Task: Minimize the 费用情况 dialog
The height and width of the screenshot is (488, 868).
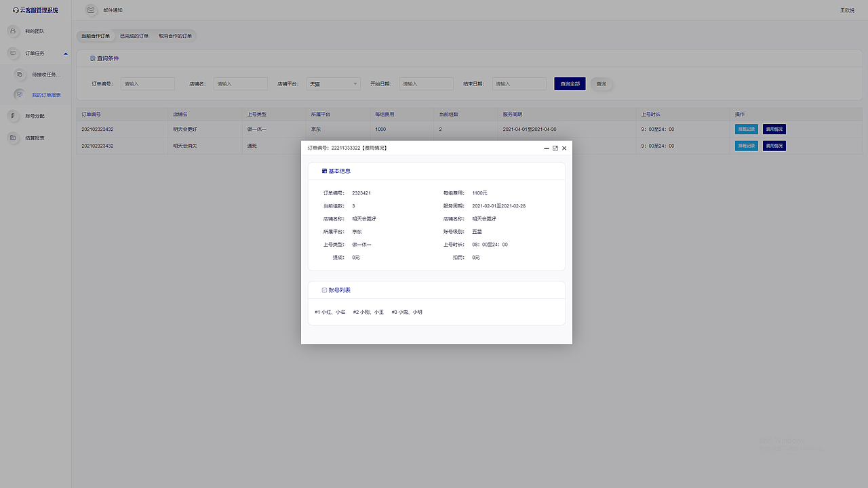Action: [547, 148]
